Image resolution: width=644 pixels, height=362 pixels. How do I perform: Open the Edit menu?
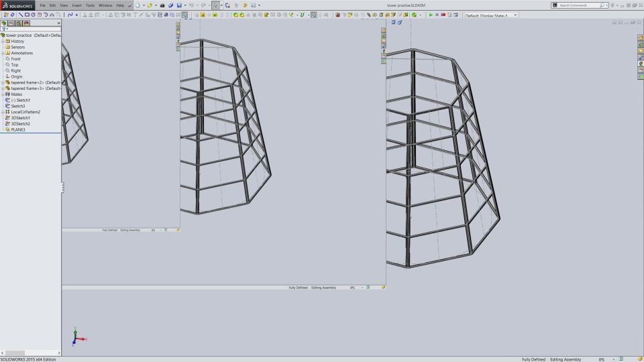click(x=52, y=5)
